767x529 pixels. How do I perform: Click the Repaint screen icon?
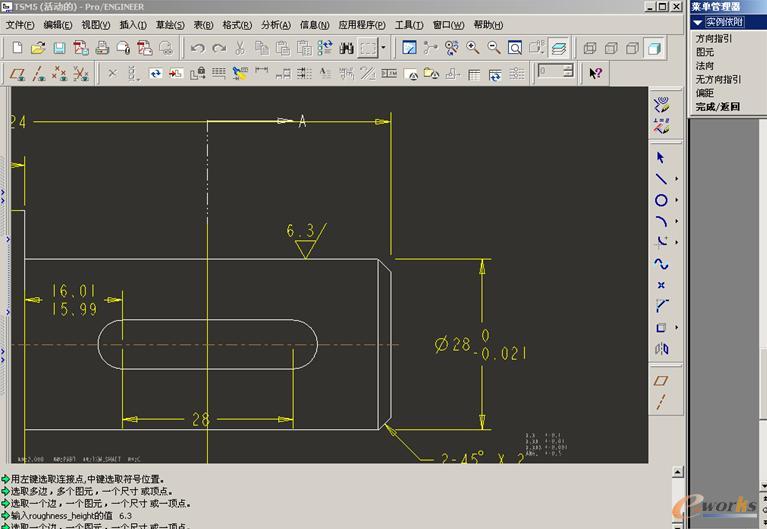[x=409, y=47]
